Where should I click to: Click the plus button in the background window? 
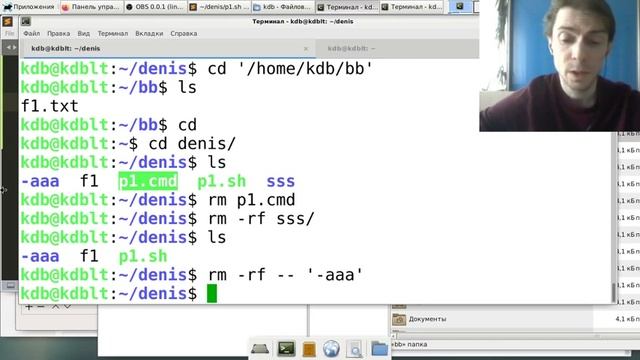tap(29, 307)
